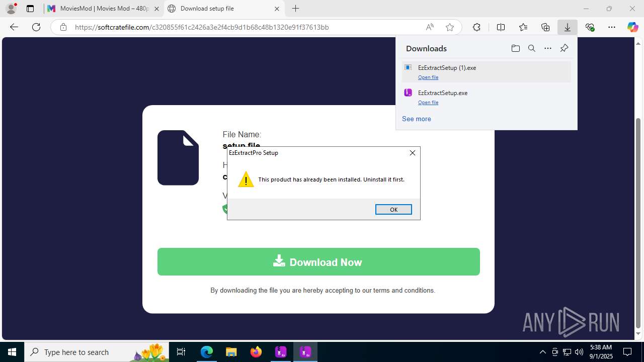
Task: Open the Favorites list
Action: [x=523, y=27]
